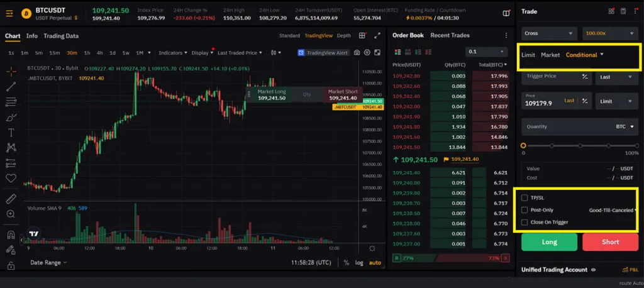Image resolution: width=644 pixels, height=288 pixels.
Task: Expand the Date Range selector
Action: coord(48,262)
